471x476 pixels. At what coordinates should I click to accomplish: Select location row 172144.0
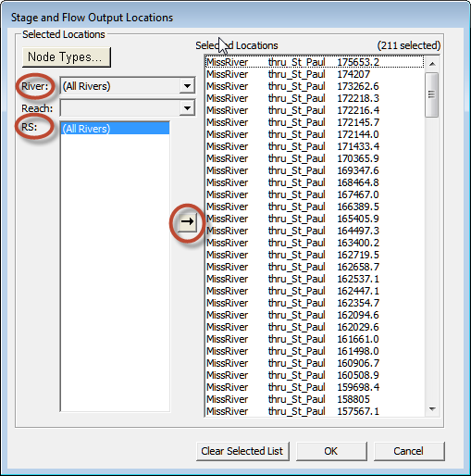(x=315, y=134)
